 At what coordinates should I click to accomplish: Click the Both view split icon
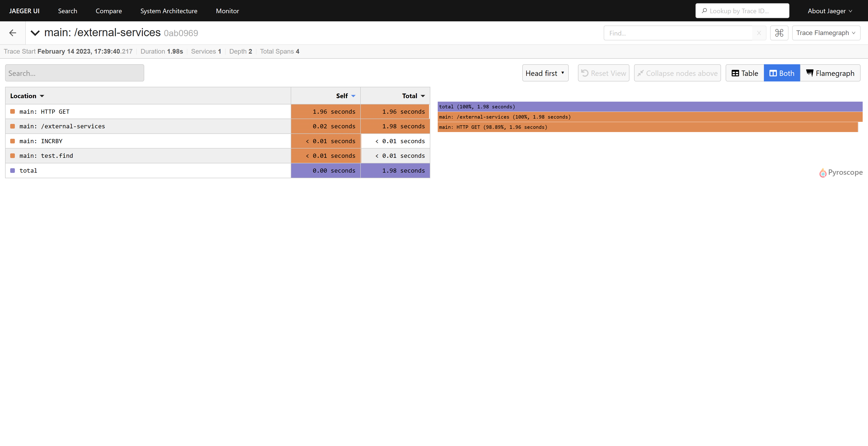pyautogui.click(x=773, y=73)
